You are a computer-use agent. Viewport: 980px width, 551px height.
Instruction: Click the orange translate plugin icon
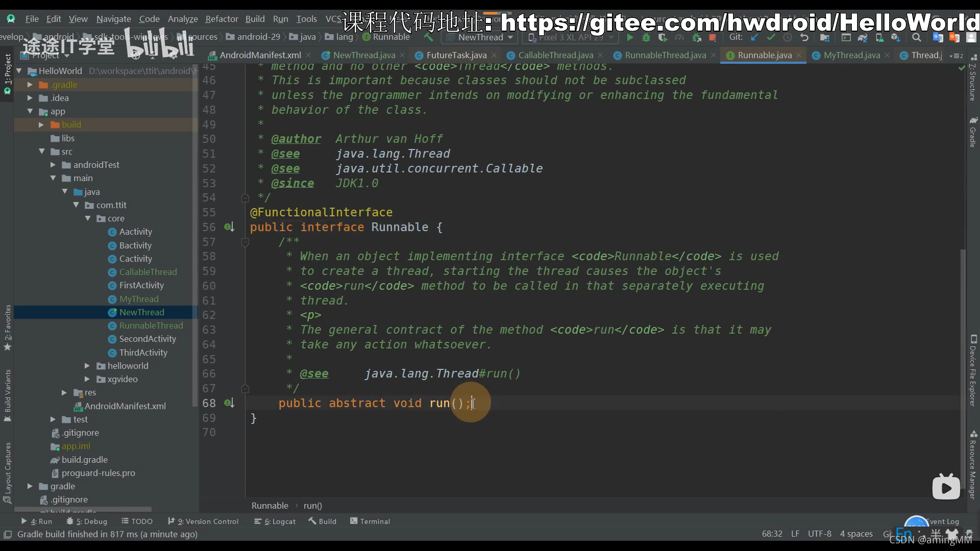pyautogui.click(x=954, y=37)
